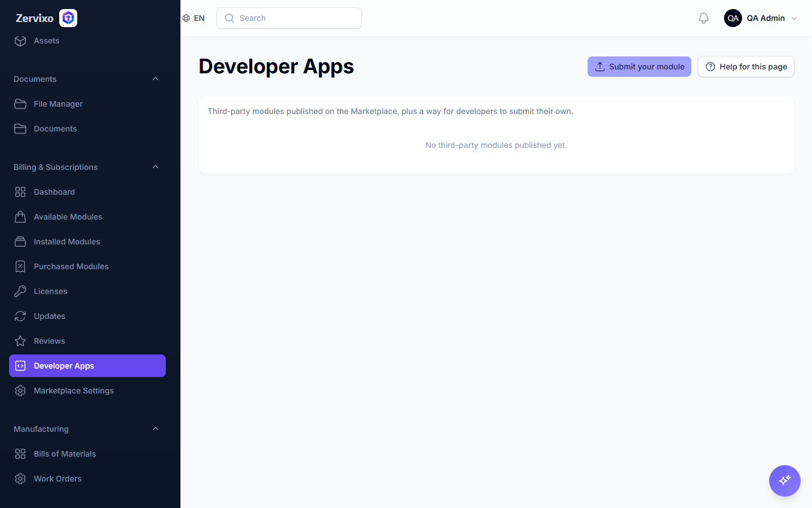Click the Zervixo hexagon logo
The width and height of the screenshot is (812, 508).
click(68, 18)
